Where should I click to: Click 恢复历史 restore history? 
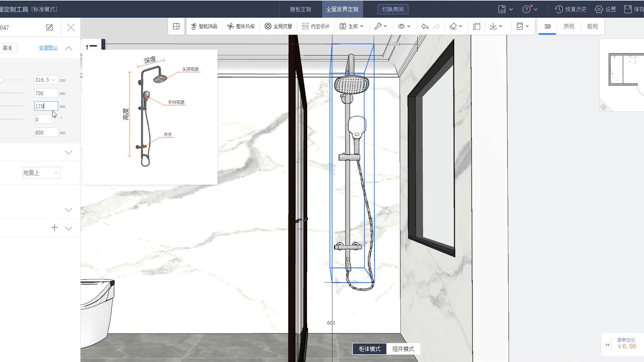point(571,9)
